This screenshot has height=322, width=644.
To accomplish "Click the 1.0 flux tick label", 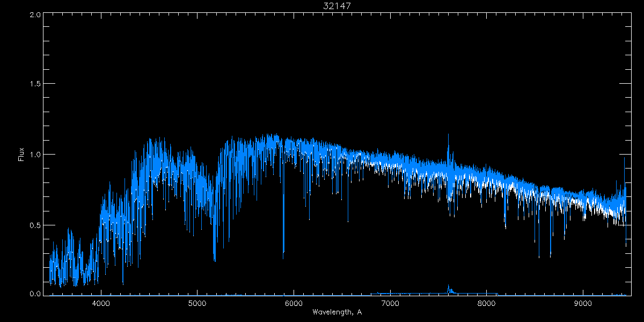I will click(x=34, y=155).
